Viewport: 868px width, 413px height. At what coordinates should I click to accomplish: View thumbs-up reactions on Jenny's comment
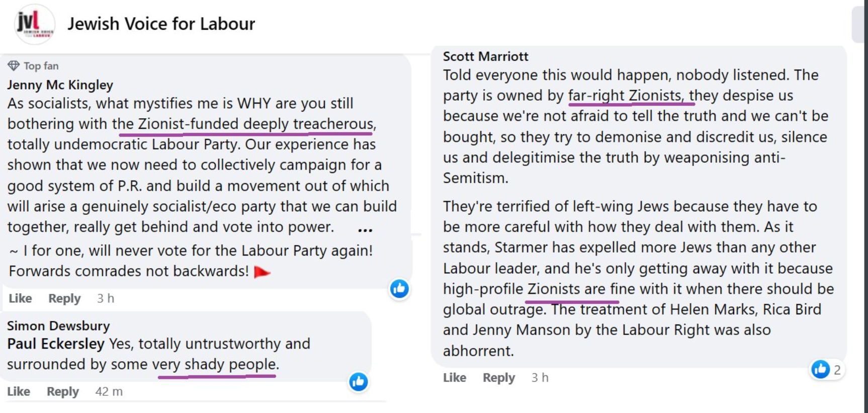coord(399,289)
